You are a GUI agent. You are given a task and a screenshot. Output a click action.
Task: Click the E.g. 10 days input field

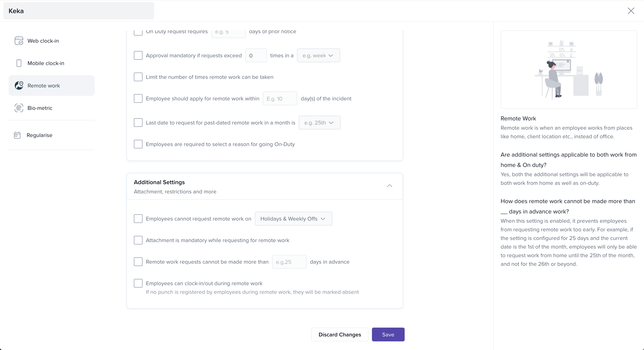pos(280,99)
